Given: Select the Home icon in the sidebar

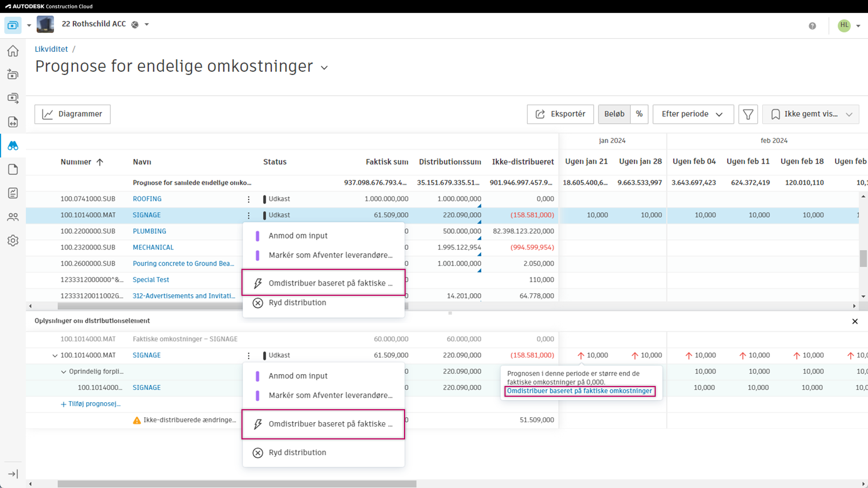Looking at the screenshot, I should [x=12, y=50].
